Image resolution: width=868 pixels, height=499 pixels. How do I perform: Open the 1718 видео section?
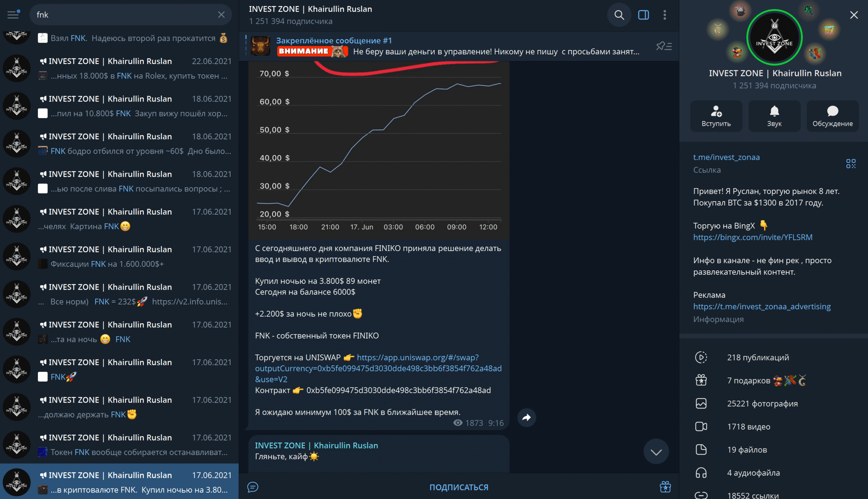[773, 427]
